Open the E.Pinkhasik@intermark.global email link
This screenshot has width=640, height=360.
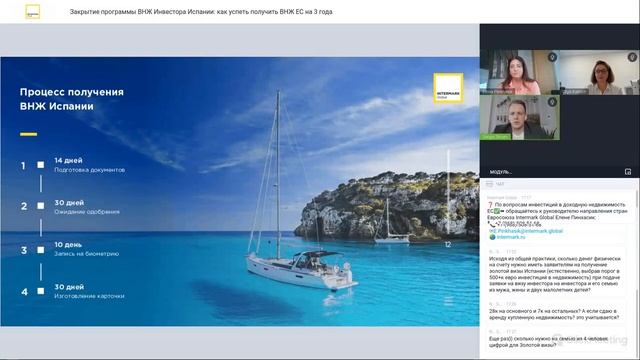(x=529, y=231)
